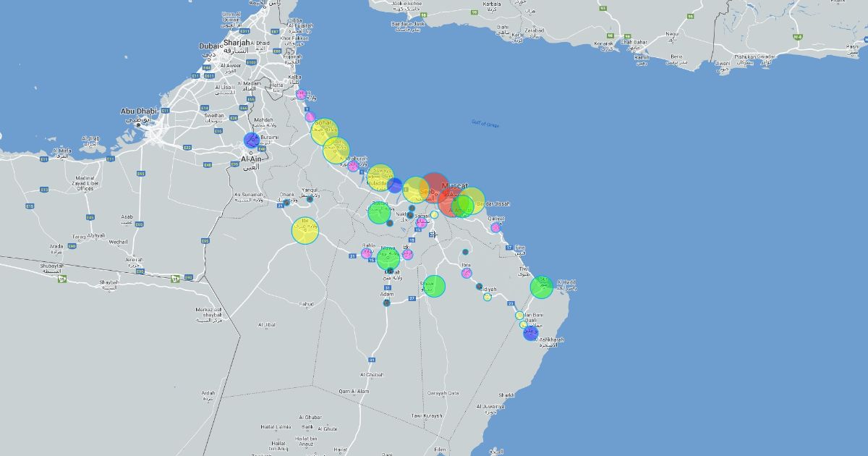
Task: Select the blue circle marker near Al Ashkharah
Action: 531,333
